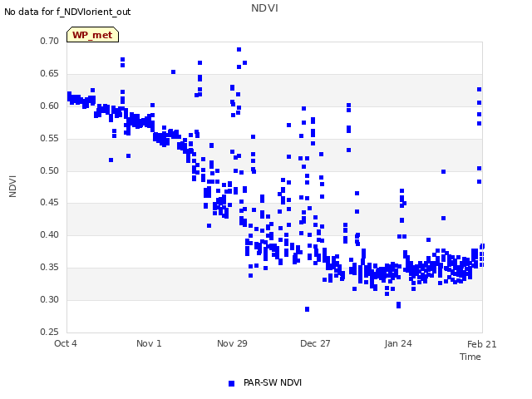Click the 0.25 y-axis tick label
The image size is (532, 399).
click(50, 332)
